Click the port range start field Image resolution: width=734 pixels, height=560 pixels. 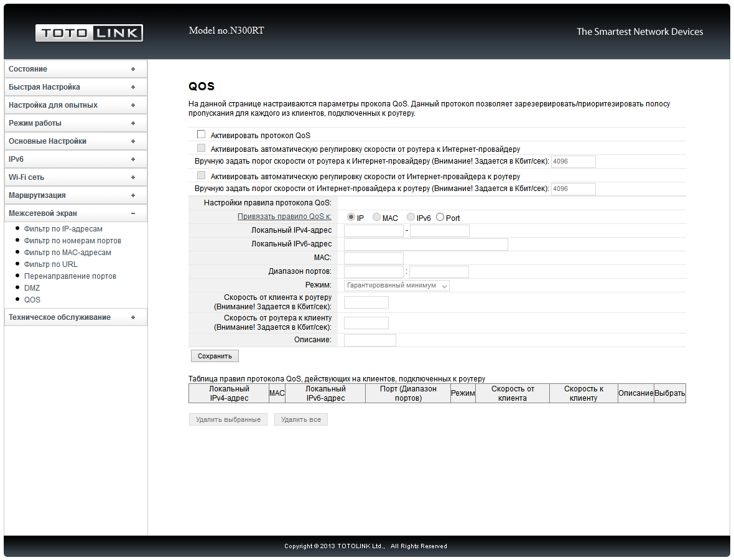374,271
